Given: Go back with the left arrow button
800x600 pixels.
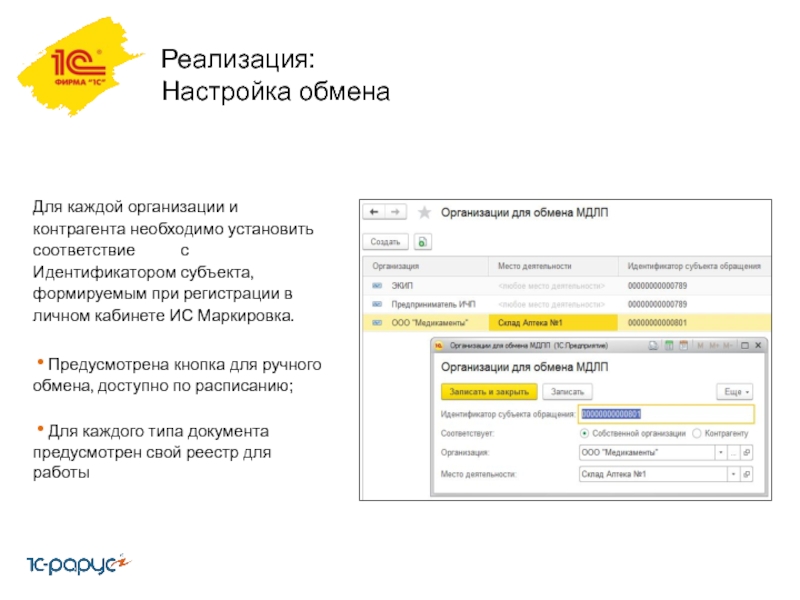Looking at the screenshot, I should pyautogui.click(x=374, y=212).
